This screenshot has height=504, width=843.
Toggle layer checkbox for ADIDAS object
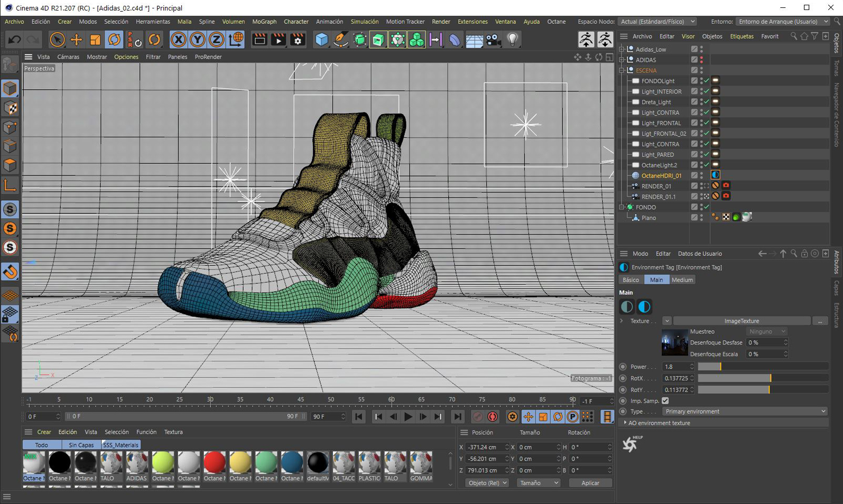(x=694, y=60)
